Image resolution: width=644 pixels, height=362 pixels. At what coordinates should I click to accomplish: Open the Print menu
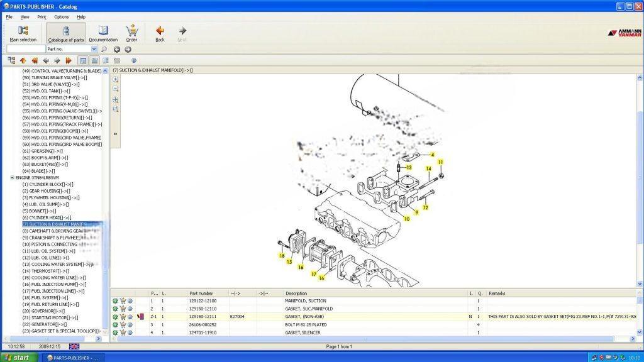click(x=42, y=17)
